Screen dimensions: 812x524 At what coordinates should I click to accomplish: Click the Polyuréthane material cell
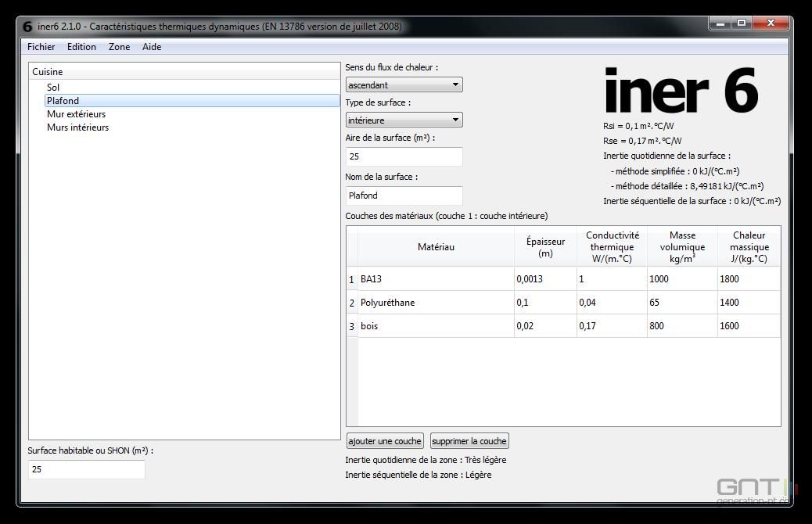point(436,303)
